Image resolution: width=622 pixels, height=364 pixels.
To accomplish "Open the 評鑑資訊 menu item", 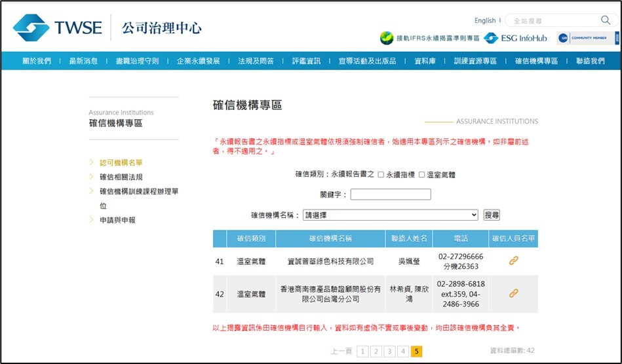I will click(x=306, y=61).
